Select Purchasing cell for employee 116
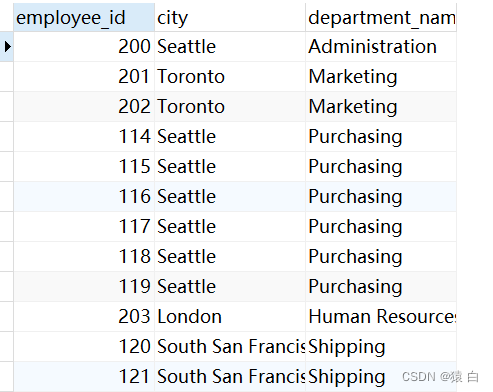493x392 pixels. click(381, 197)
